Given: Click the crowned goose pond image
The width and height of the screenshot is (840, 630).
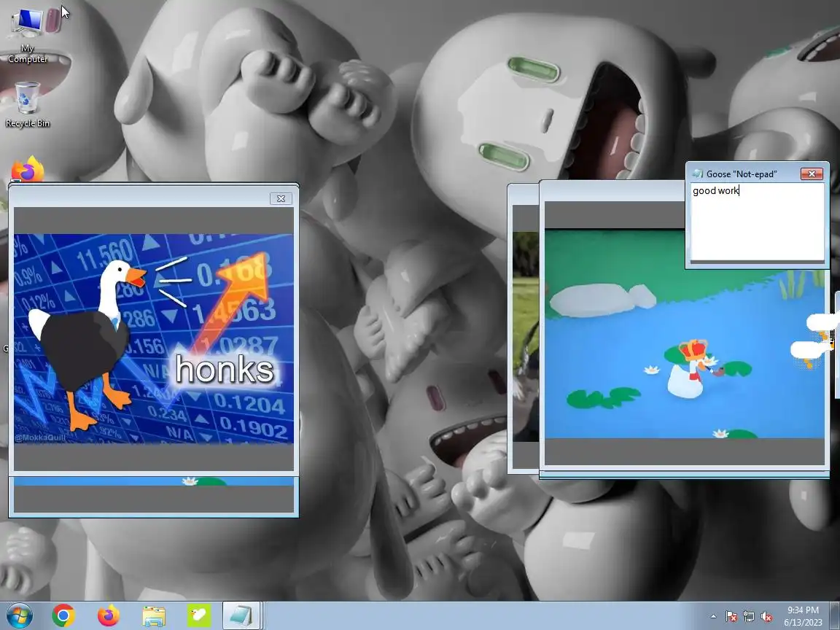Looking at the screenshot, I should (x=684, y=333).
